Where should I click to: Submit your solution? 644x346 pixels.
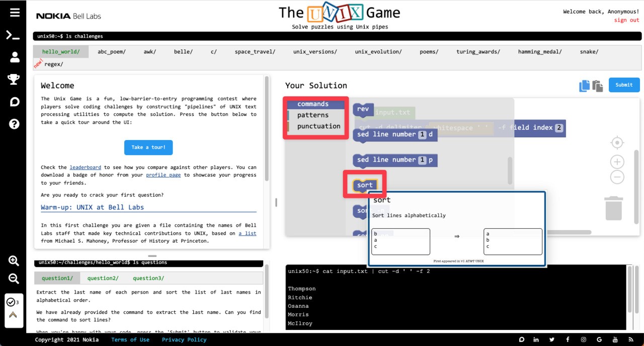[624, 85]
